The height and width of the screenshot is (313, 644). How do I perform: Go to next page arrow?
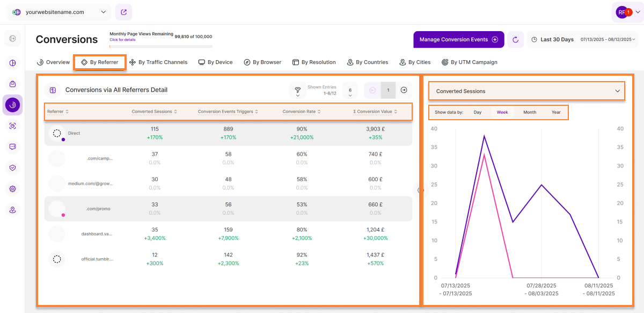[x=404, y=90]
